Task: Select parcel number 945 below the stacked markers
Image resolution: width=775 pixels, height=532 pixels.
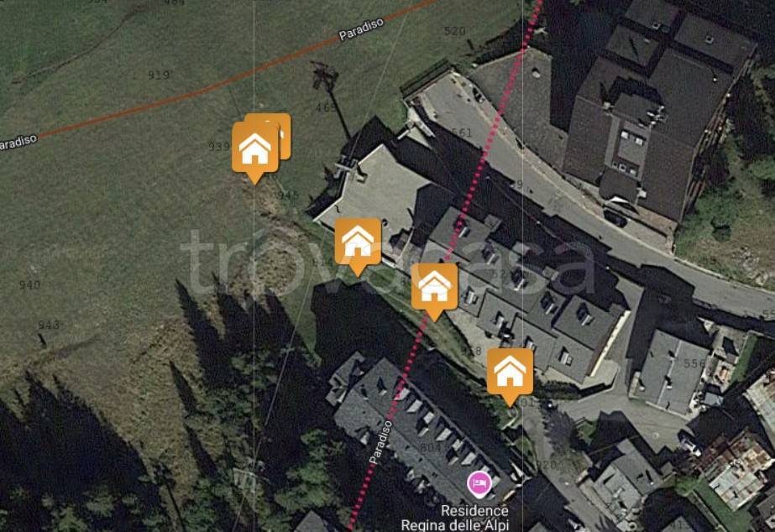Action: 289,196
